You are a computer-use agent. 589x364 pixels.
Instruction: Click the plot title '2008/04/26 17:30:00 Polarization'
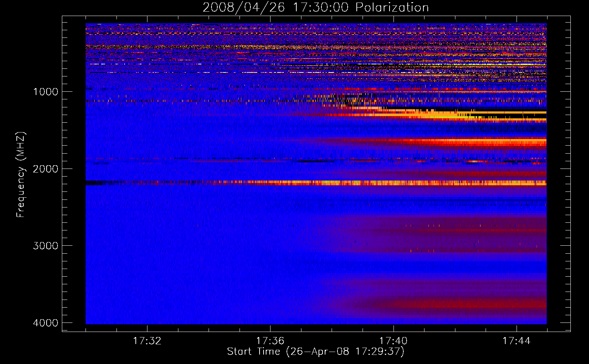316,7
